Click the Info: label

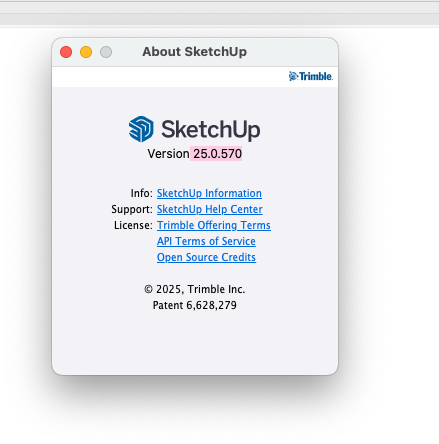pyautogui.click(x=141, y=193)
